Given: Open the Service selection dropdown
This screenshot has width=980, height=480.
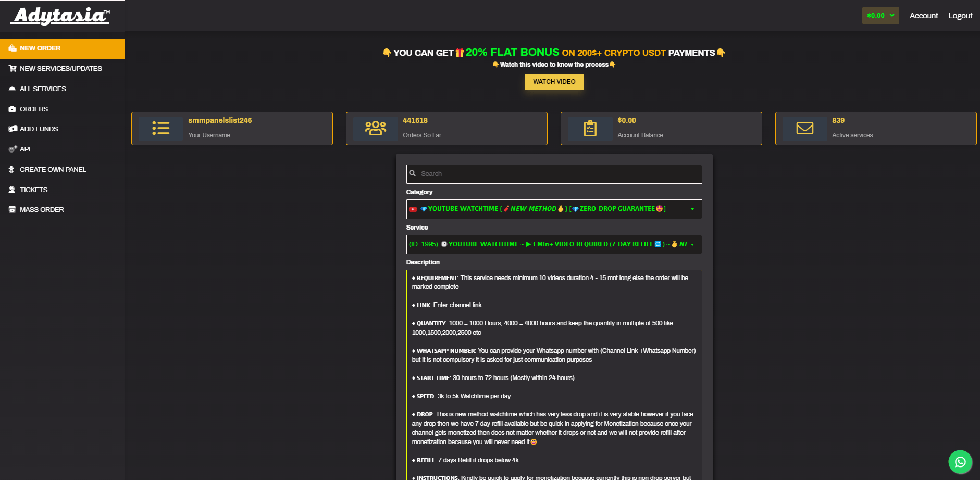Looking at the screenshot, I should (x=553, y=244).
